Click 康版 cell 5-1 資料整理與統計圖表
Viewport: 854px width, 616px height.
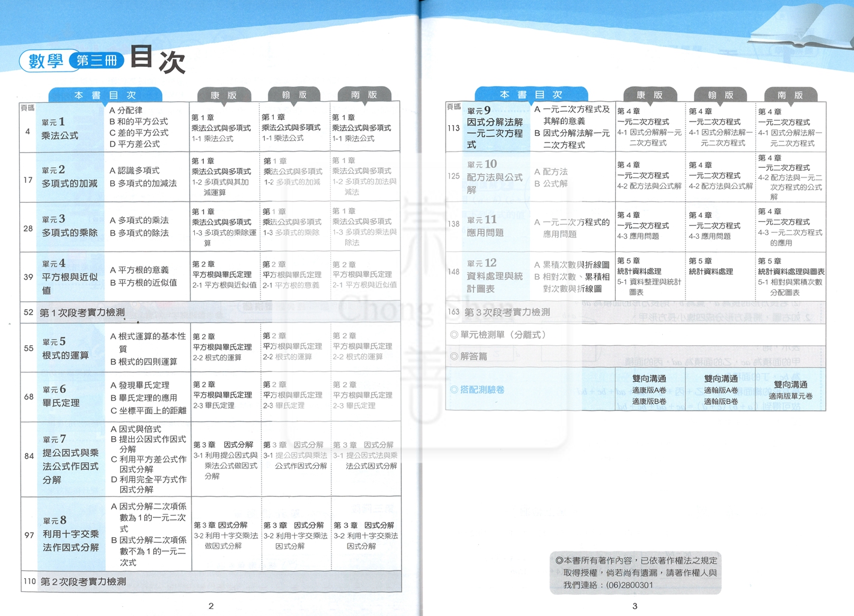[650, 287]
